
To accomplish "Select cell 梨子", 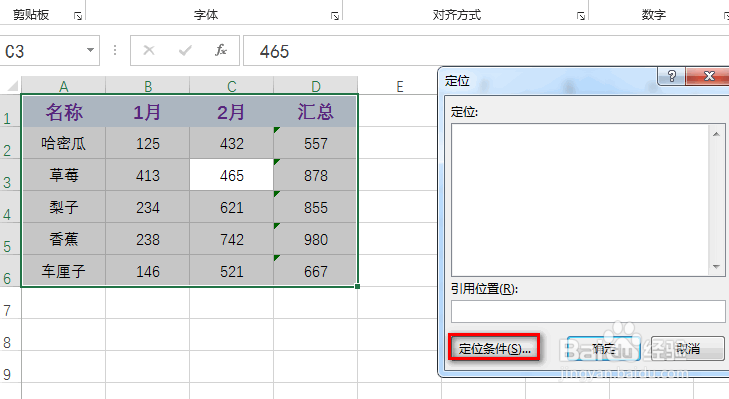I will coord(64,207).
